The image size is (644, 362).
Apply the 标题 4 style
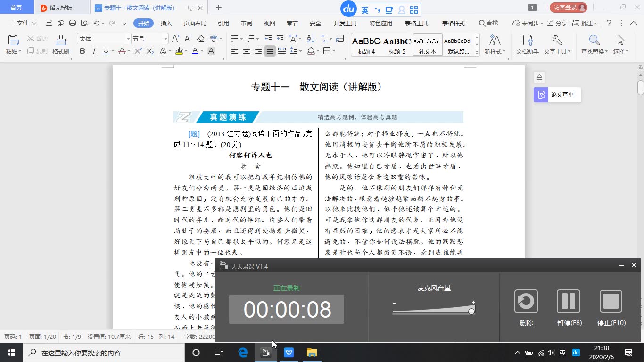[x=366, y=45]
